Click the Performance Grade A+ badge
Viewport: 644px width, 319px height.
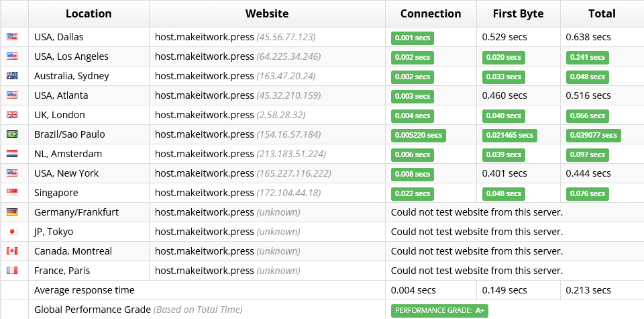tap(439, 311)
